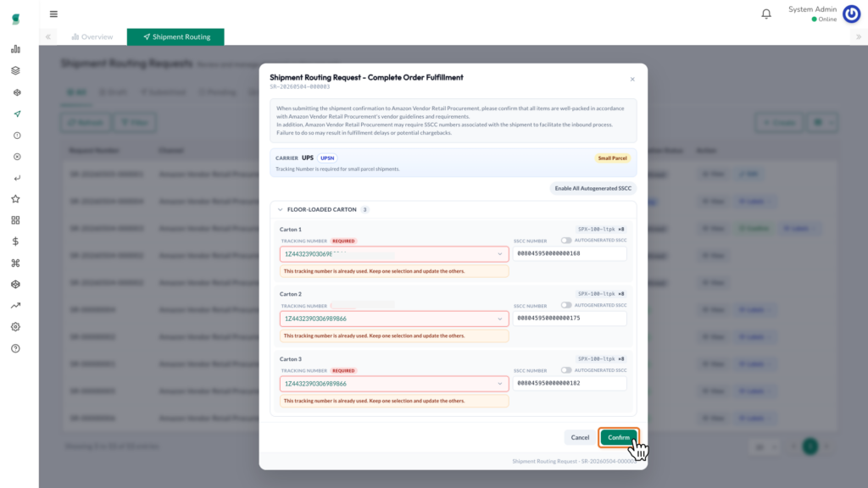Viewport: 868px width, 488px height.
Task: Click the Carton 2 SPX-100-ltpk tag
Action: click(x=601, y=294)
